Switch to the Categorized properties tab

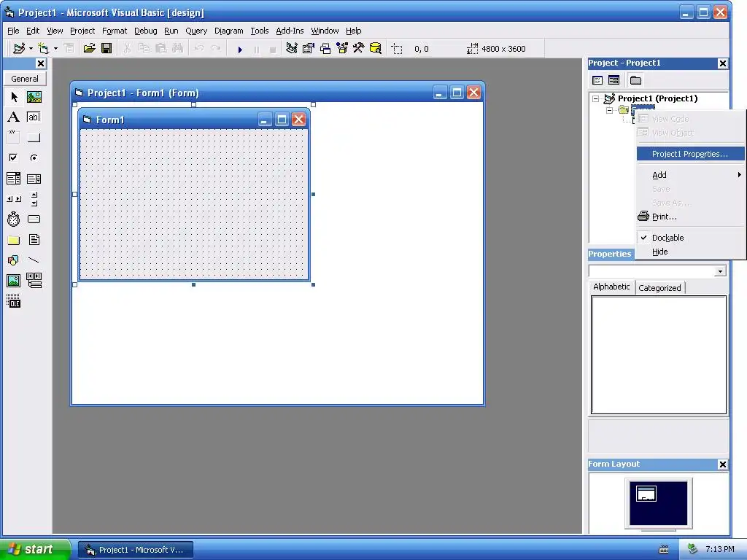click(659, 287)
